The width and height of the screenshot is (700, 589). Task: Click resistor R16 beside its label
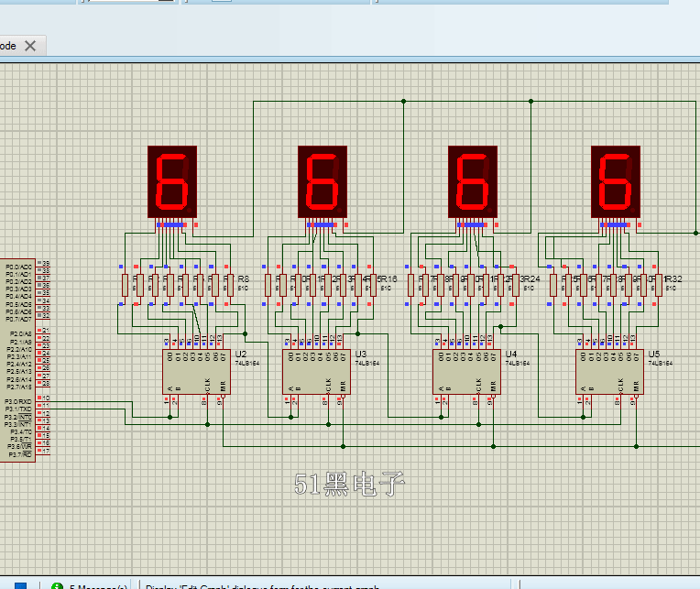(370, 286)
